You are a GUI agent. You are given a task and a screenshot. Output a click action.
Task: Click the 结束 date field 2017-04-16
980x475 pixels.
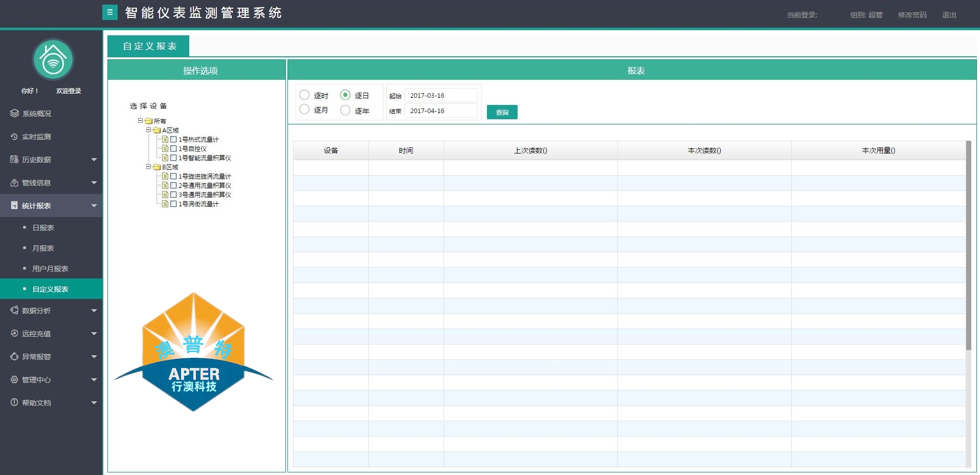441,111
